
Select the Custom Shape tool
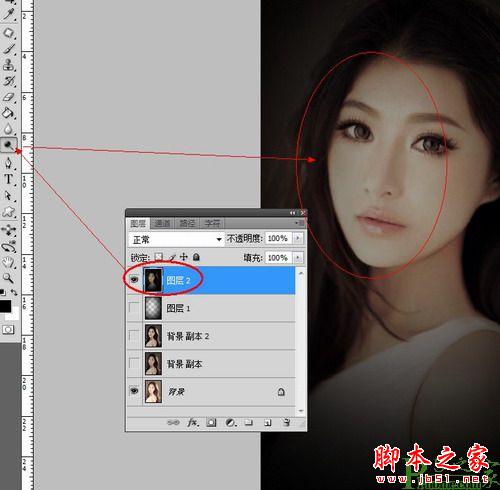coord(9,212)
